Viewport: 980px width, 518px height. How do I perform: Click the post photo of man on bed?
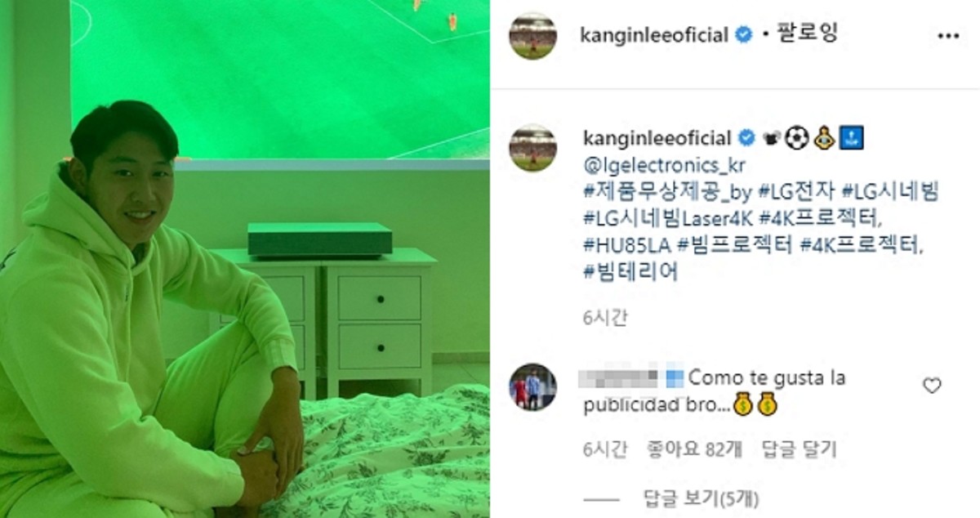click(245, 259)
